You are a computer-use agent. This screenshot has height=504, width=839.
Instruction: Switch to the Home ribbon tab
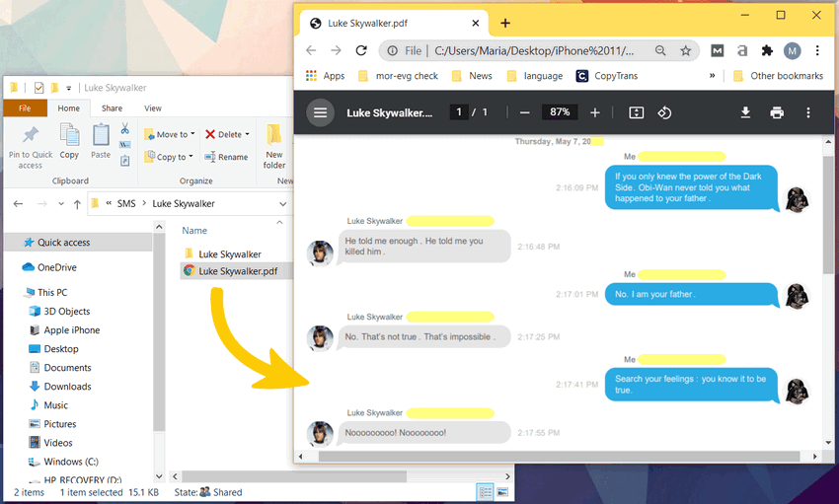coord(68,108)
